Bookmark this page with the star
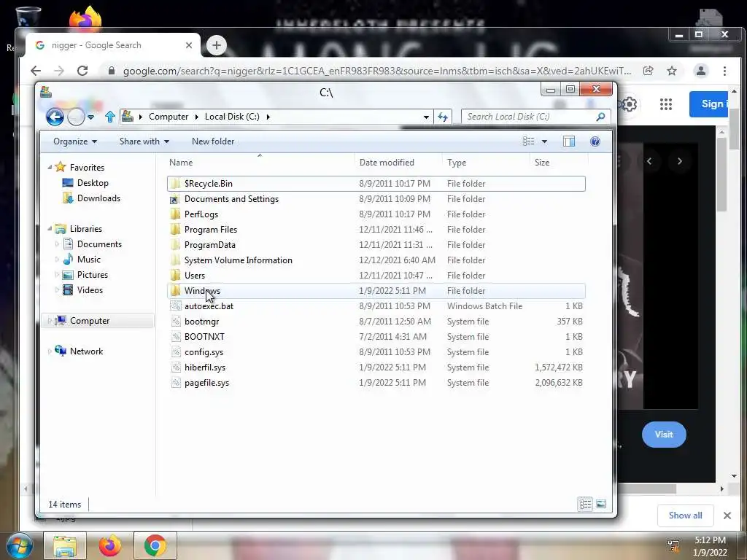 pos(672,71)
